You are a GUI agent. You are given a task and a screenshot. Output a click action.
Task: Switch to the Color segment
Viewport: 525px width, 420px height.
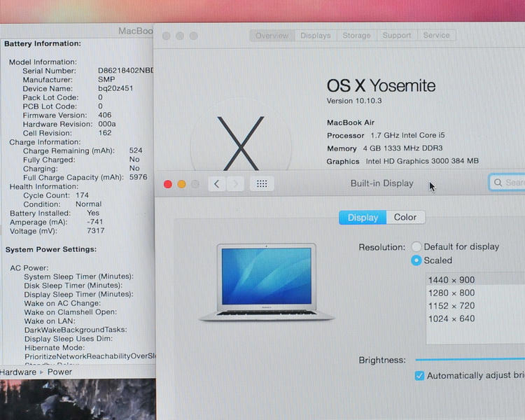[405, 217]
